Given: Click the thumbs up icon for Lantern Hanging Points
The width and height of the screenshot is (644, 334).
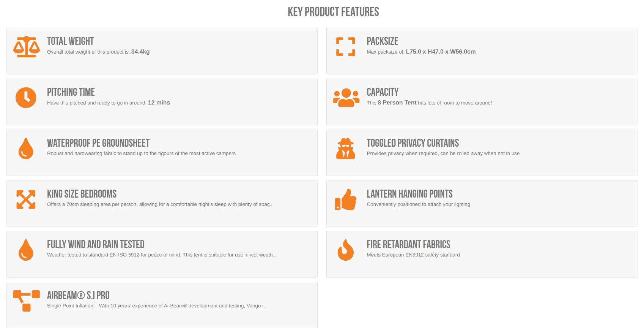Looking at the screenshot, I should click(346, 199).
